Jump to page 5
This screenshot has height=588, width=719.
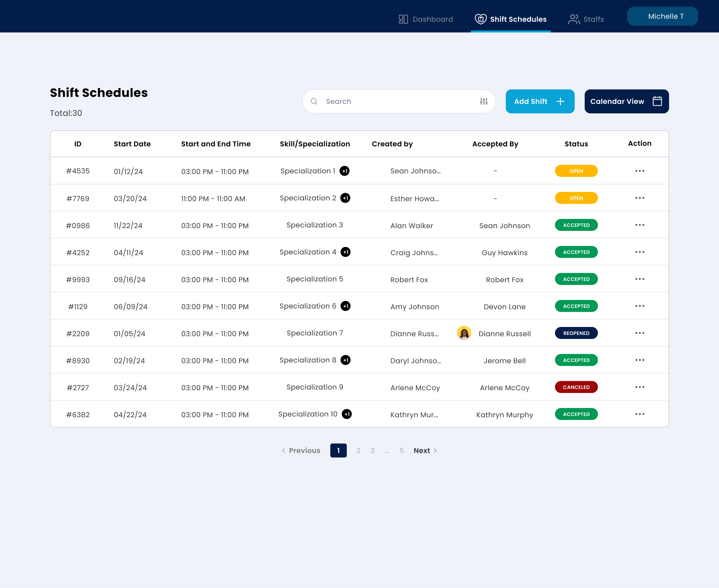(401, 450)
